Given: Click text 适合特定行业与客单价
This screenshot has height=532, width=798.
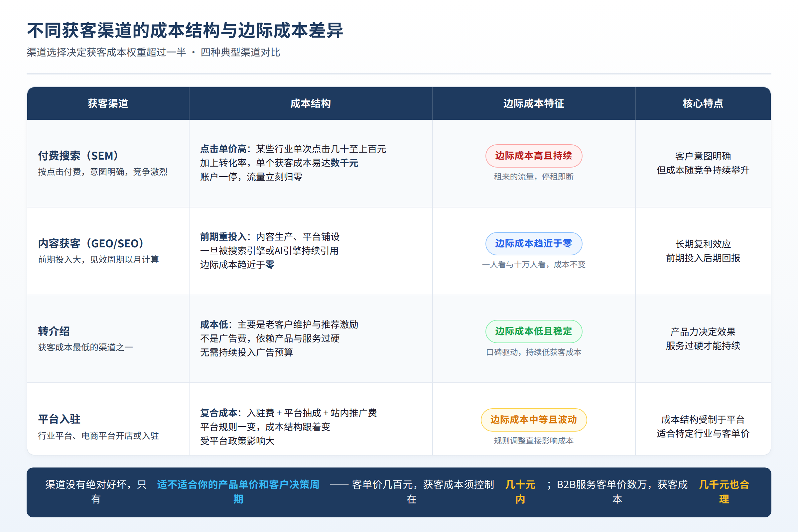Looking at the screenshot, I should click(703, 434).
